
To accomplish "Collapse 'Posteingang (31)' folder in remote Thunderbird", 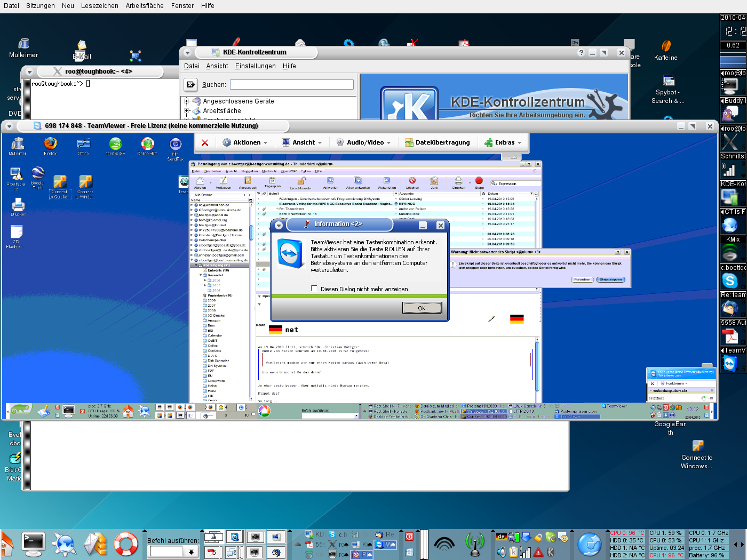I will click(196, 265).
